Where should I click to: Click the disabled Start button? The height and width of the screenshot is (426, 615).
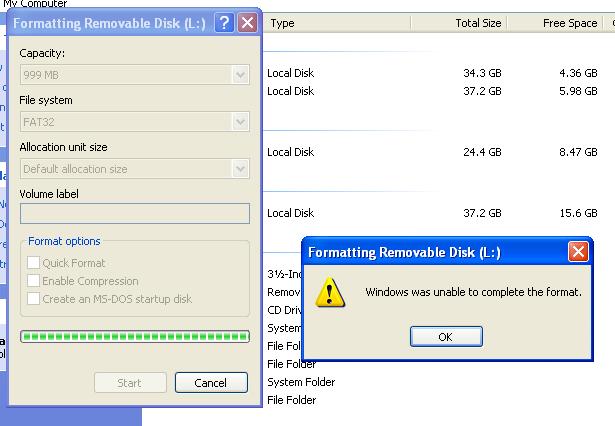click(x=130, y=382)
